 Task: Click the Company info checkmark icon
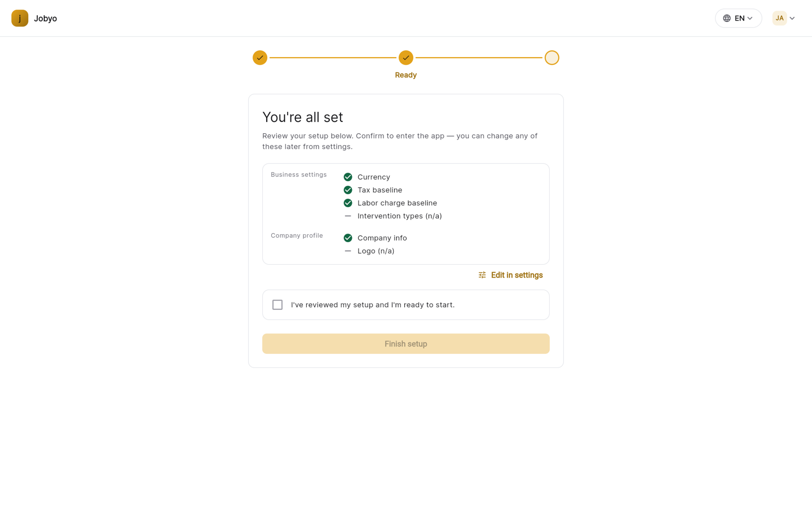click(x=348, y=238)
